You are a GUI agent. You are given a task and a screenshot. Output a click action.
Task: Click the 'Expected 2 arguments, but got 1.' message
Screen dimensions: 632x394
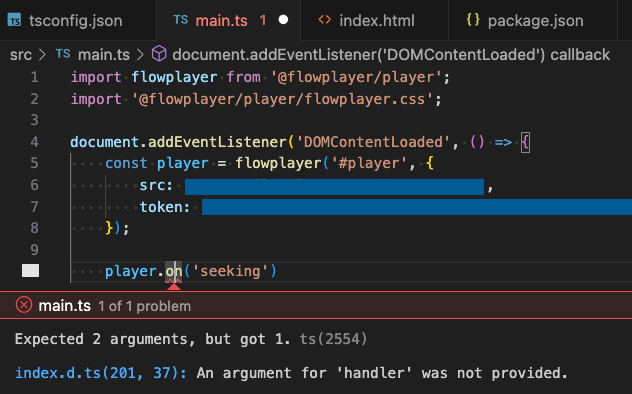152,339
